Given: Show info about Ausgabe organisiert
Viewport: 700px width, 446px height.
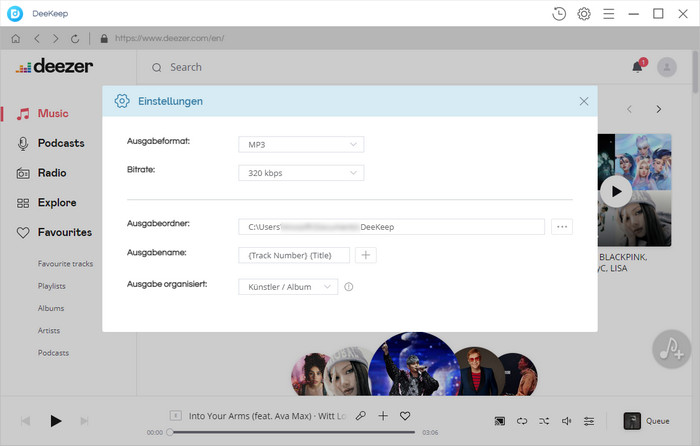Looking at the screenshot, I should 349,287.
